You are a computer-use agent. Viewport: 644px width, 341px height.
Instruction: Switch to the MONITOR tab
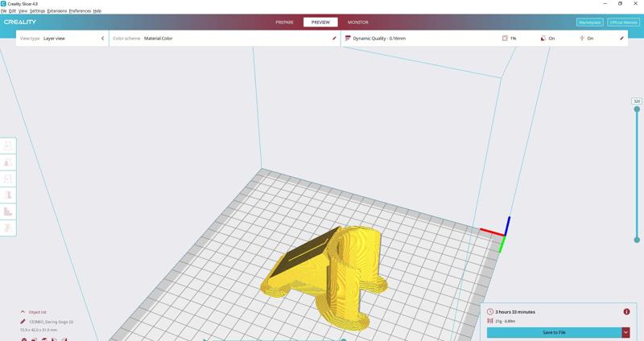coord(357,23)
